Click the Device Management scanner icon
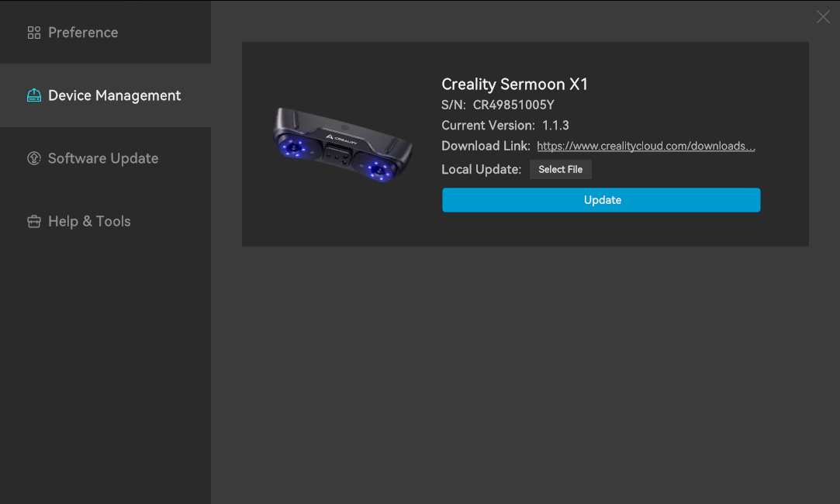 [x=34, y=95]
